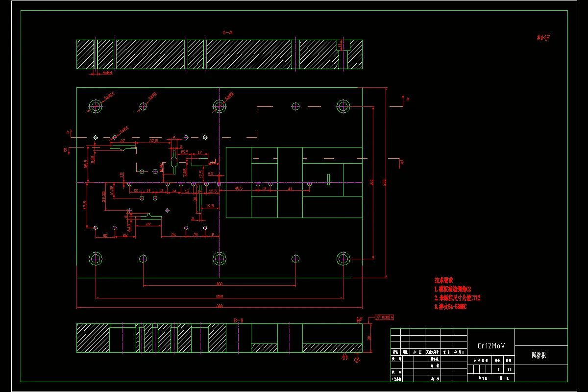Select the 13.5 dimension value

[x=213, y=191]
